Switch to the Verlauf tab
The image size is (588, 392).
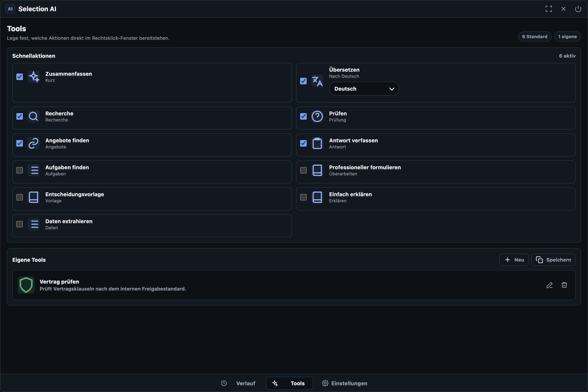coord(238,383)
